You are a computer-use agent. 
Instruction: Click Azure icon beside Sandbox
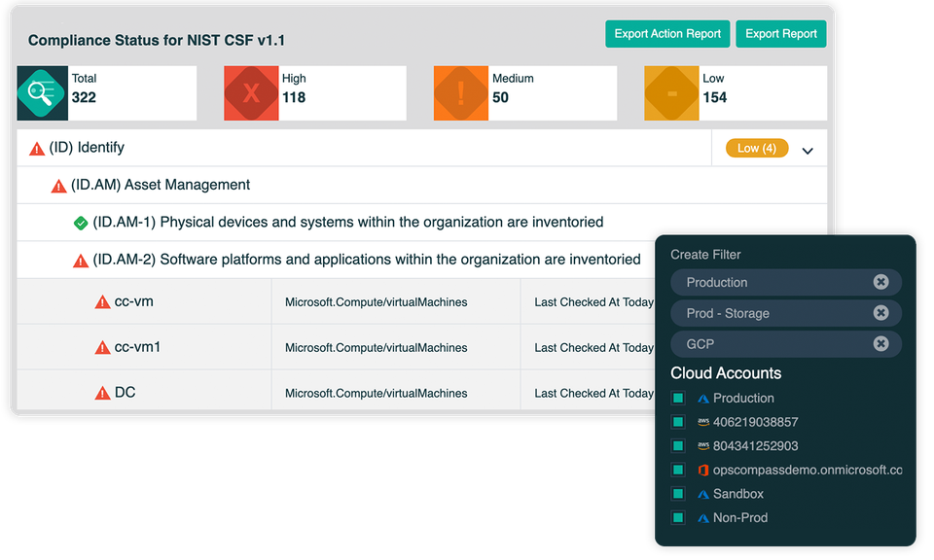pos(703,494)
